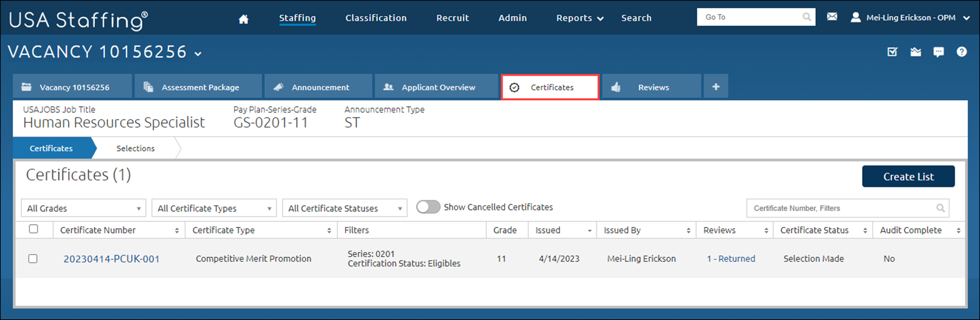The image size is (980, 320).
Task: Open the Staffing menu
Action: [x=297, y=18]
